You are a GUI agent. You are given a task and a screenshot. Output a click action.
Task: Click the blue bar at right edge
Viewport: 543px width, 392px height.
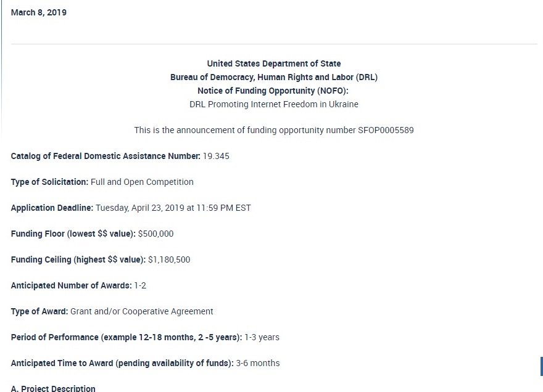coord(541,366)
